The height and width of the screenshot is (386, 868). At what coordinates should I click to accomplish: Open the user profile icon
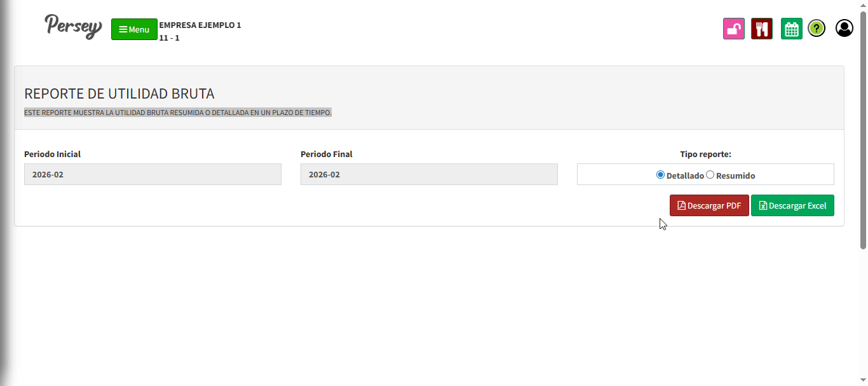click(844, 29)
